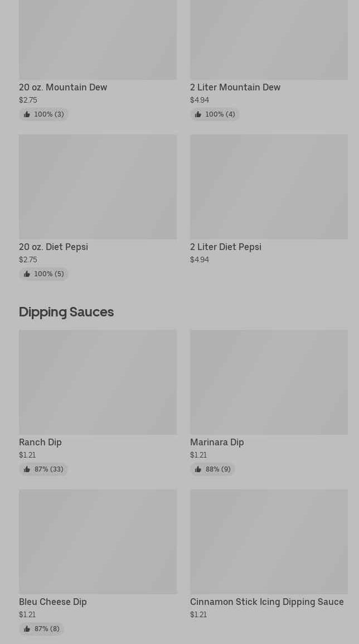Open the Ranch Dip item name
The image size is (359, 644).
(x=40, y=442)
